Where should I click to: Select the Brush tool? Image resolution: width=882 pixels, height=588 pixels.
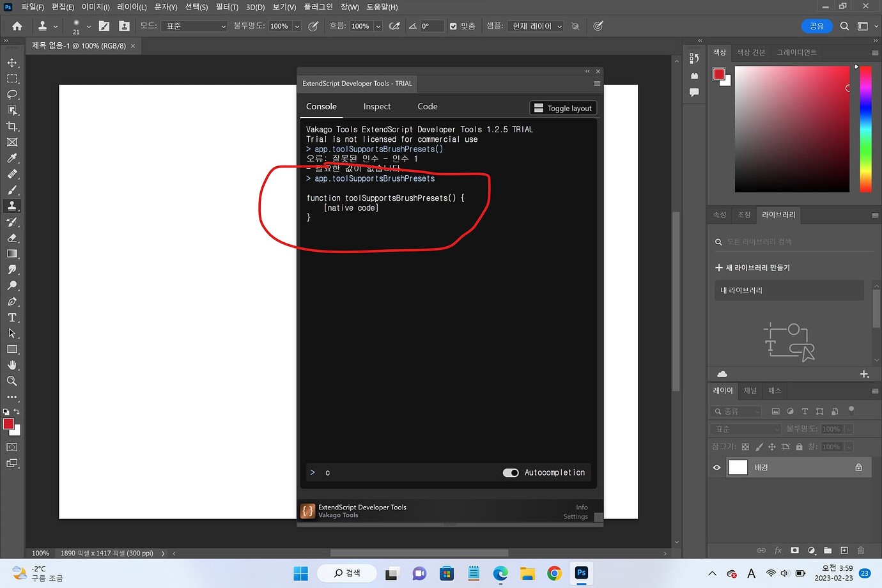point(12,190)
